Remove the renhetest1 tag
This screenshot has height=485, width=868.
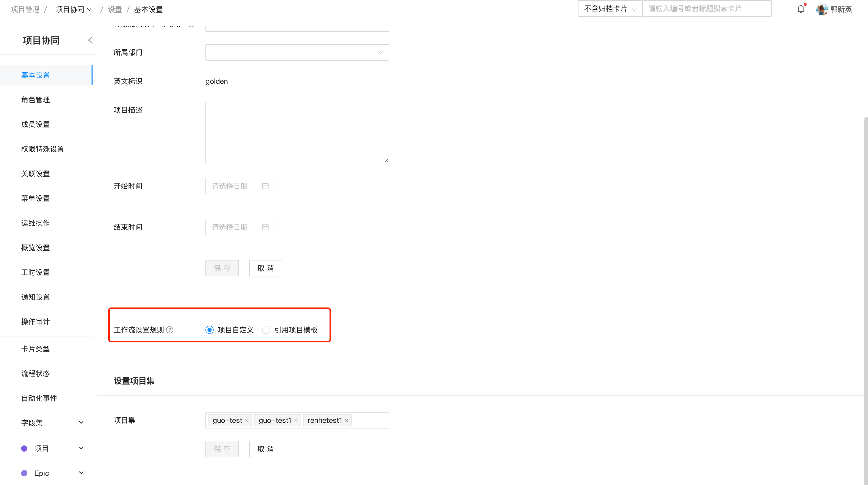tap(346, 420)
